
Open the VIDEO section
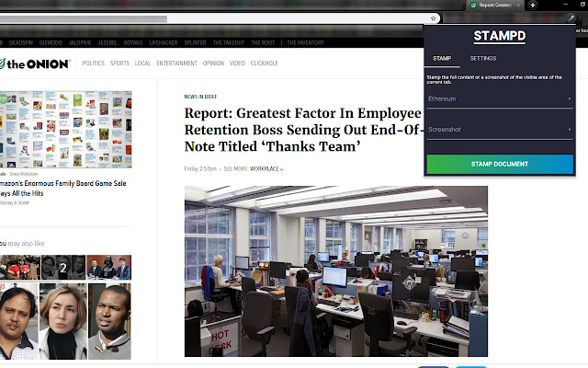pyautogui.click(x=237, y=63)
